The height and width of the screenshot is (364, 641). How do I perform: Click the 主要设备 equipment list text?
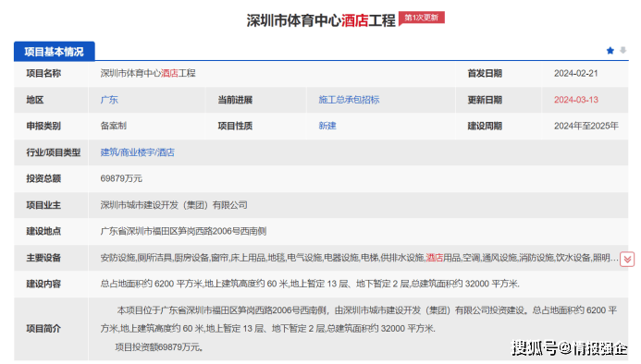pyautogui.click(x=359, y=258)
